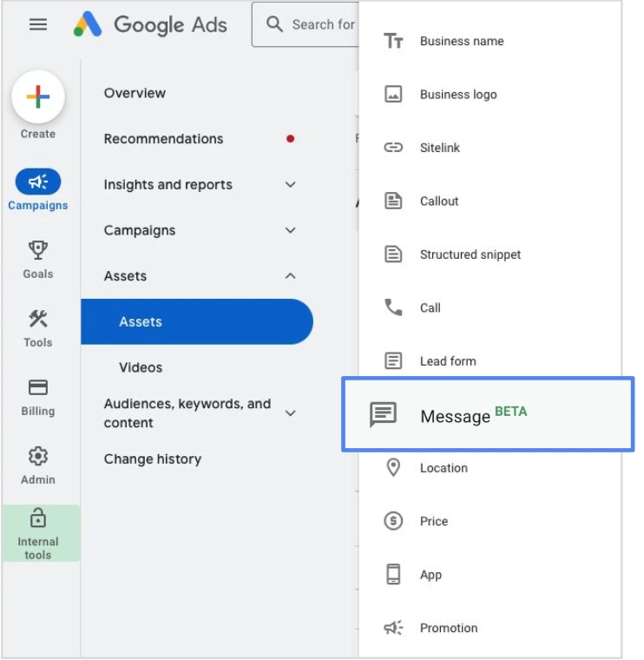Click the Lead form icon

pyautogui.click(x=393, y=360)
